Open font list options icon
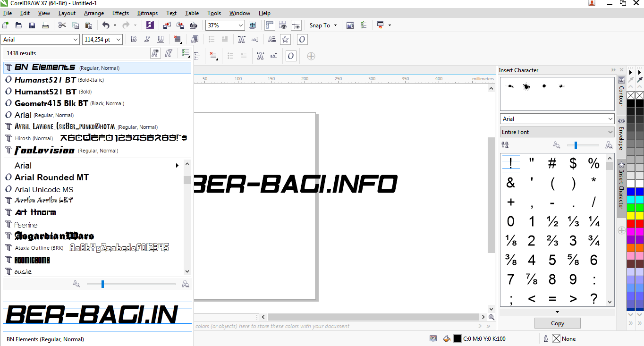This screenshot has width=644, height=346. click(x=185, y=53)
